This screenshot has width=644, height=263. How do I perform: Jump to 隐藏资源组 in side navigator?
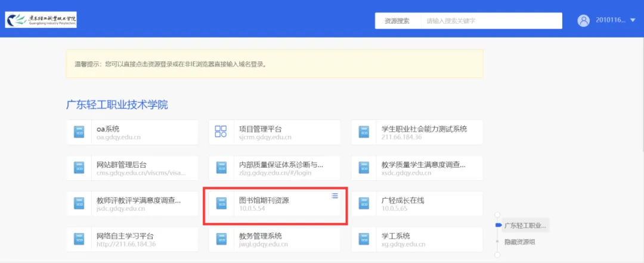[x=519, y=242]
